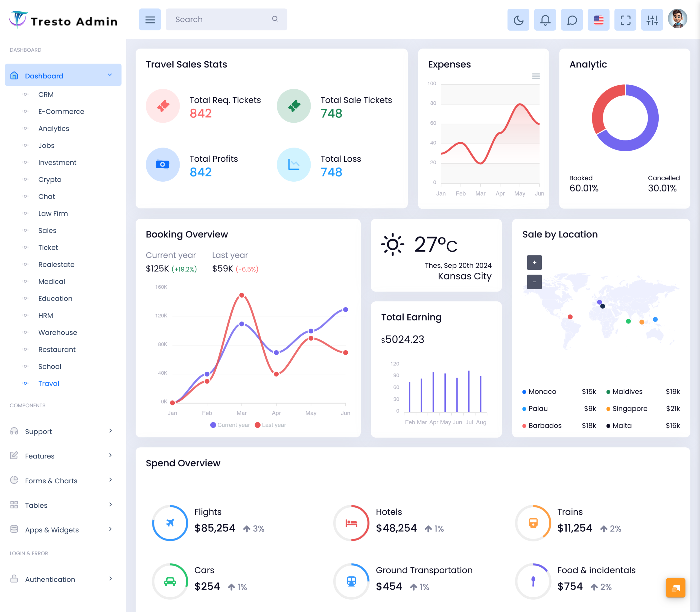Click the Total Req. Tickets red icon
This screenshot has width=700, height=612.
163,106
